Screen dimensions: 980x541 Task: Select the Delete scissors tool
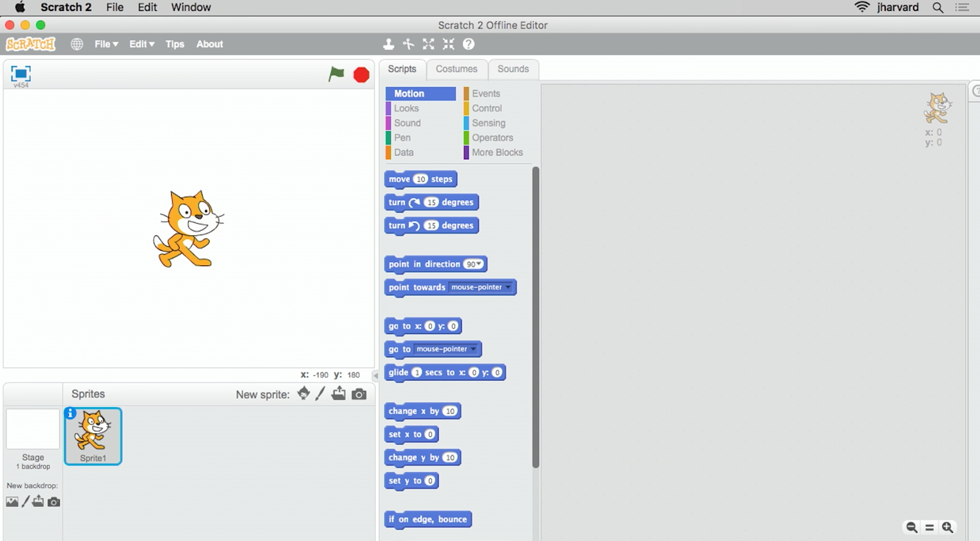pos(408,44)
